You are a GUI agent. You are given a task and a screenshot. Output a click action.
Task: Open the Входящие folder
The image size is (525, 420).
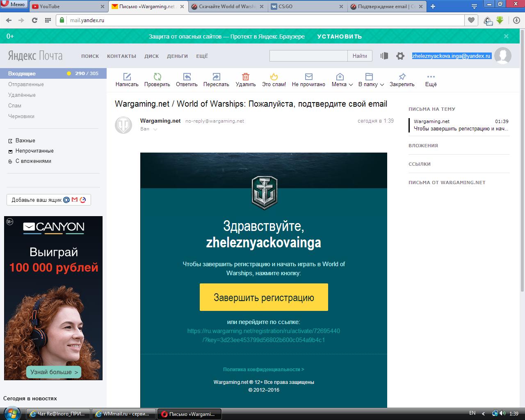tap(53, 73)
